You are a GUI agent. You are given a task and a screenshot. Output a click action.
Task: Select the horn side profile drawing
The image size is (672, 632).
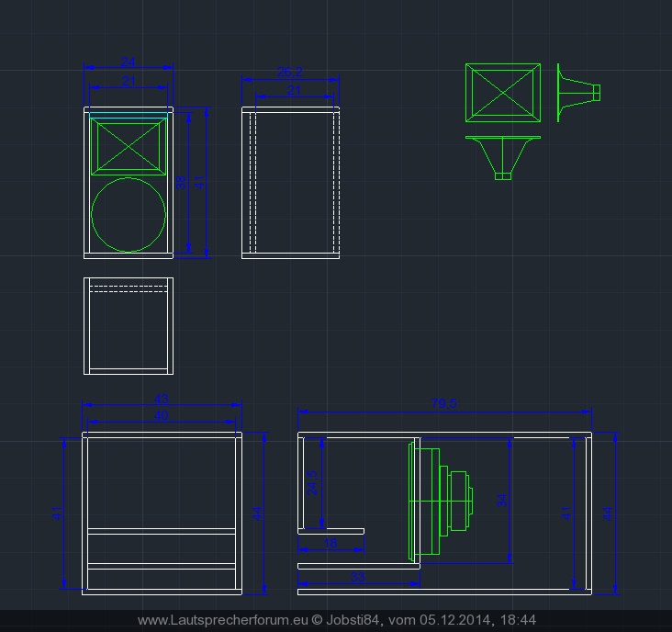[x=577, y=92]
